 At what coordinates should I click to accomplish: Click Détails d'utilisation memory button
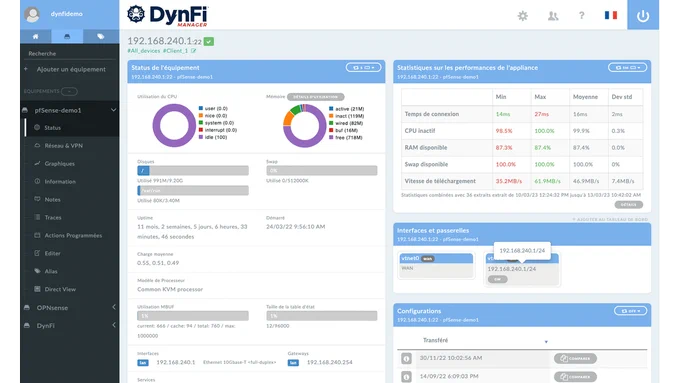[x=315, y=97]
